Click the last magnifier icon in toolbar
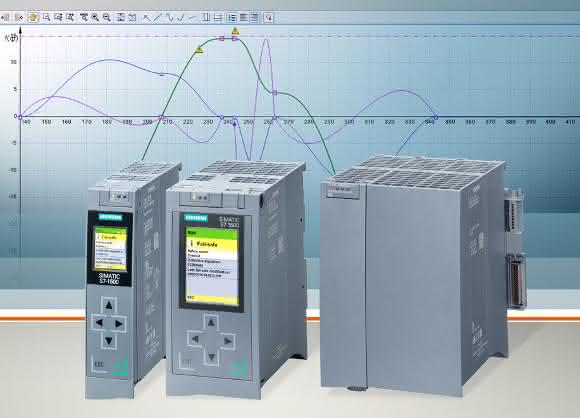580x418 pixels. coord(268,17)
